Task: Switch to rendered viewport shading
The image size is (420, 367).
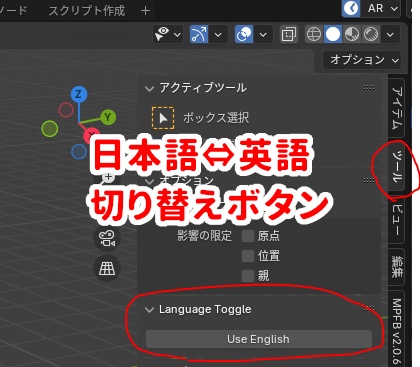Action: pyautogui.click(x=371, y=34)
